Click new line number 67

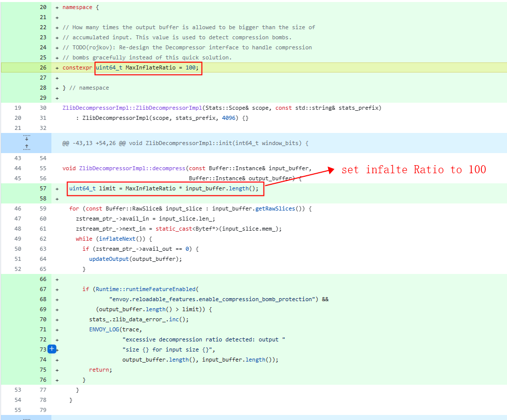[43, 289]
